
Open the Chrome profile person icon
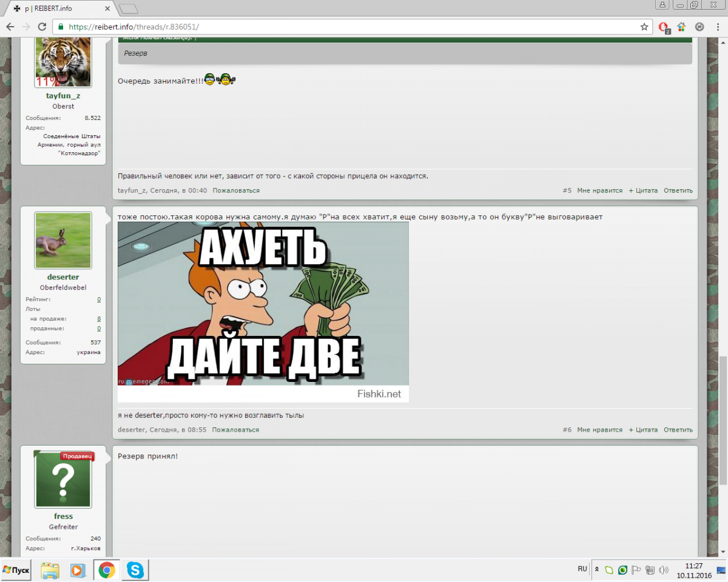[662, 5]
